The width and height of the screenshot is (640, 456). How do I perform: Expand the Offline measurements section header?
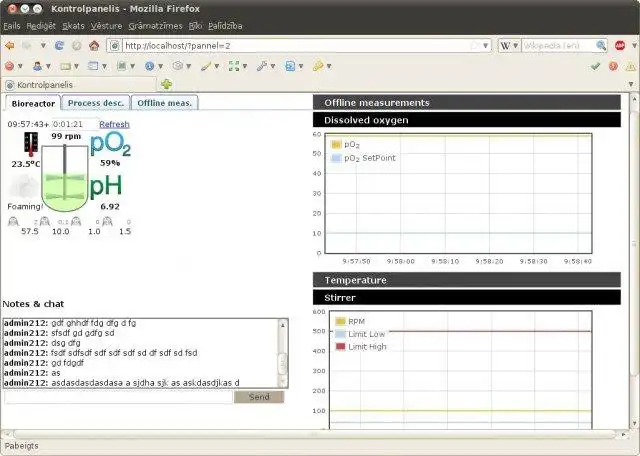467,102
